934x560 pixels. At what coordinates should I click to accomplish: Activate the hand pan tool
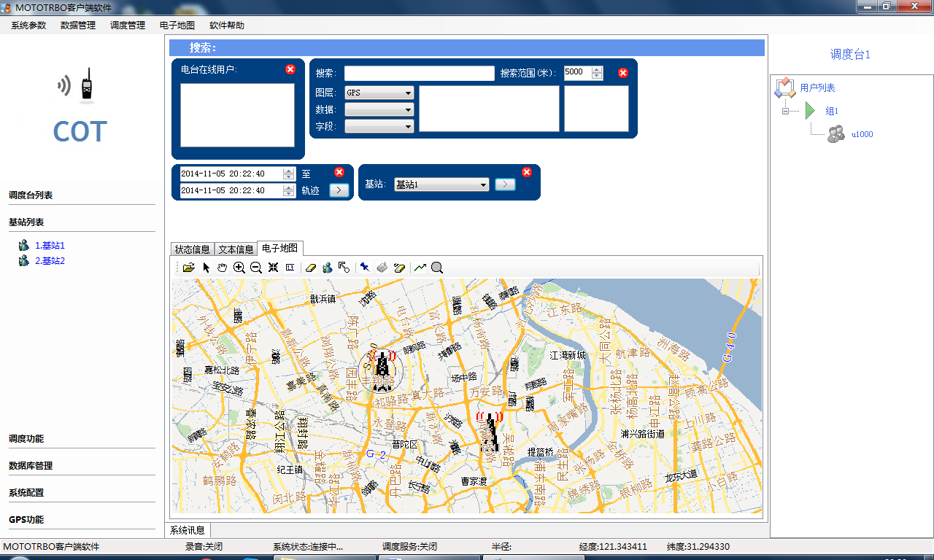click(222, 268)
